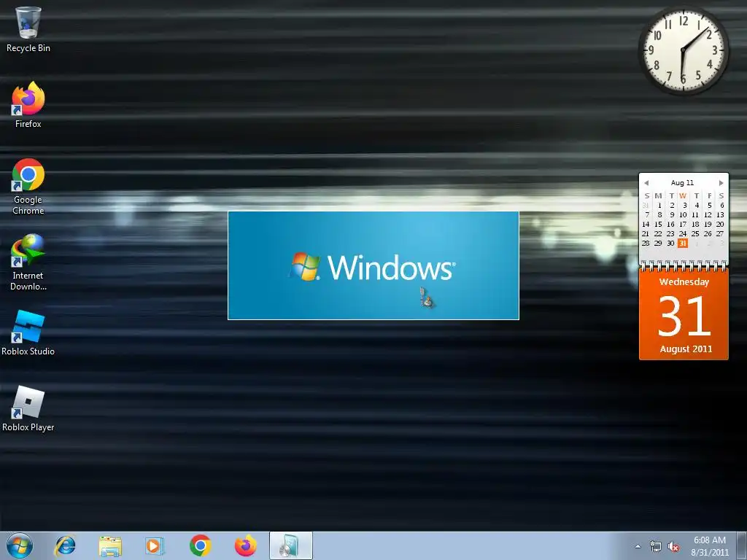
Task: Open Windows Media Player from taskbar
Action: tap(155, 545)
